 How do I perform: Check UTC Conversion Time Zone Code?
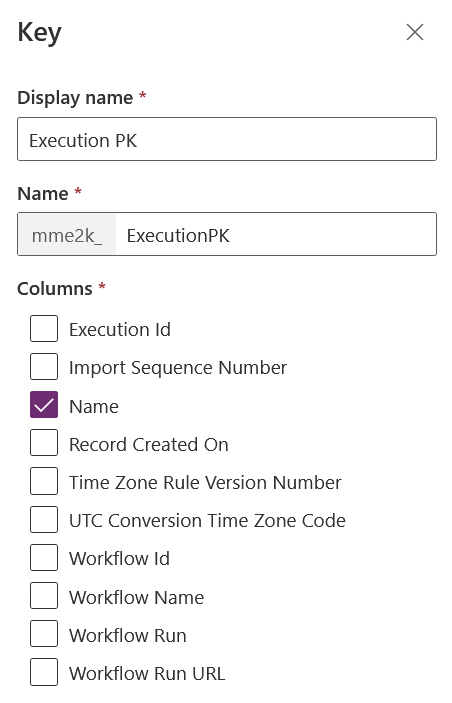point(44,520)
